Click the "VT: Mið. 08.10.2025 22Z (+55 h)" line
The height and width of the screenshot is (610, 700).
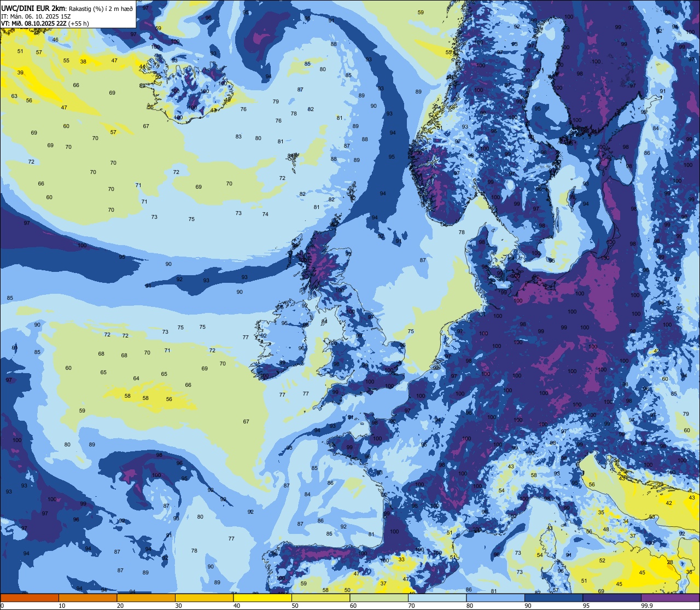(x=45, y=24)
